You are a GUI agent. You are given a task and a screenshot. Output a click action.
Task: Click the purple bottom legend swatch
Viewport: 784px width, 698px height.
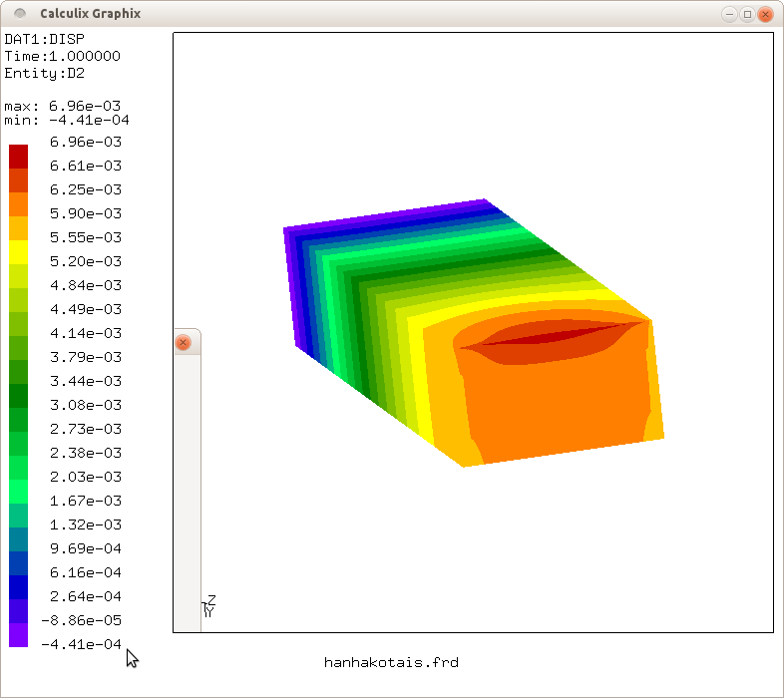19,635
